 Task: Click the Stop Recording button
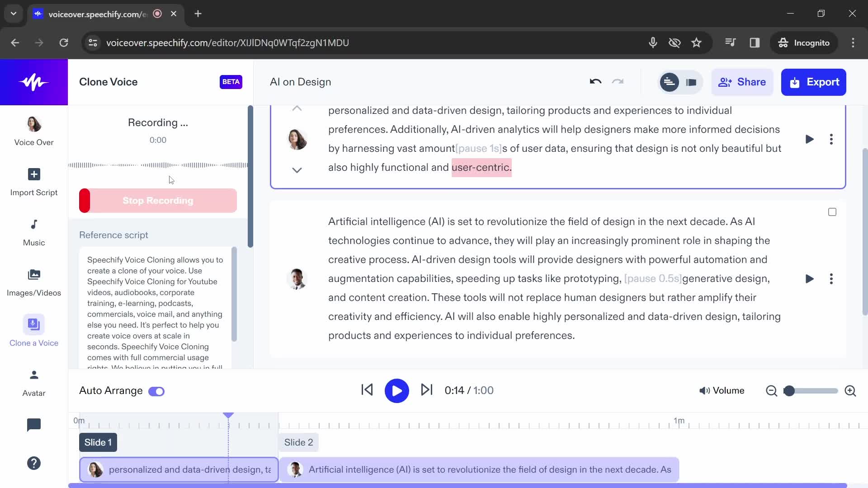158,201
